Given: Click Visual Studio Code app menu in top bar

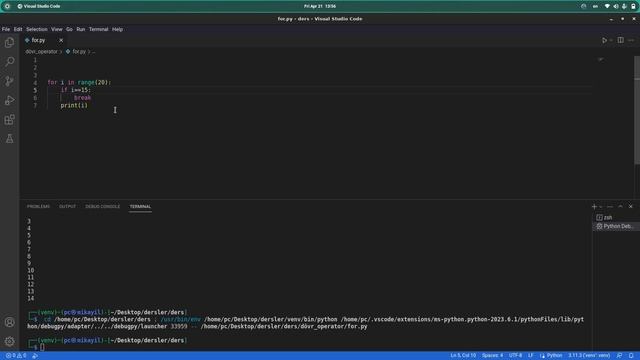Looking at the screenshot, I should pos(39,6).
